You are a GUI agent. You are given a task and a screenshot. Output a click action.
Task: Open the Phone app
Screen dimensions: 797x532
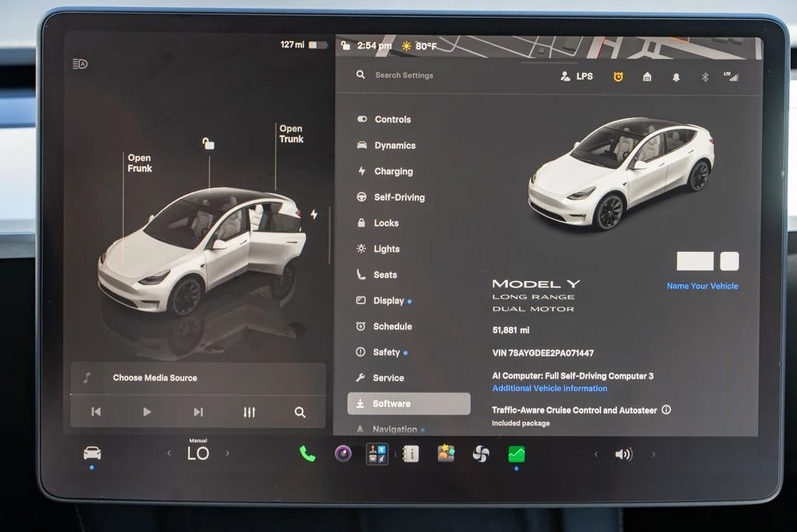click(307, 453)
